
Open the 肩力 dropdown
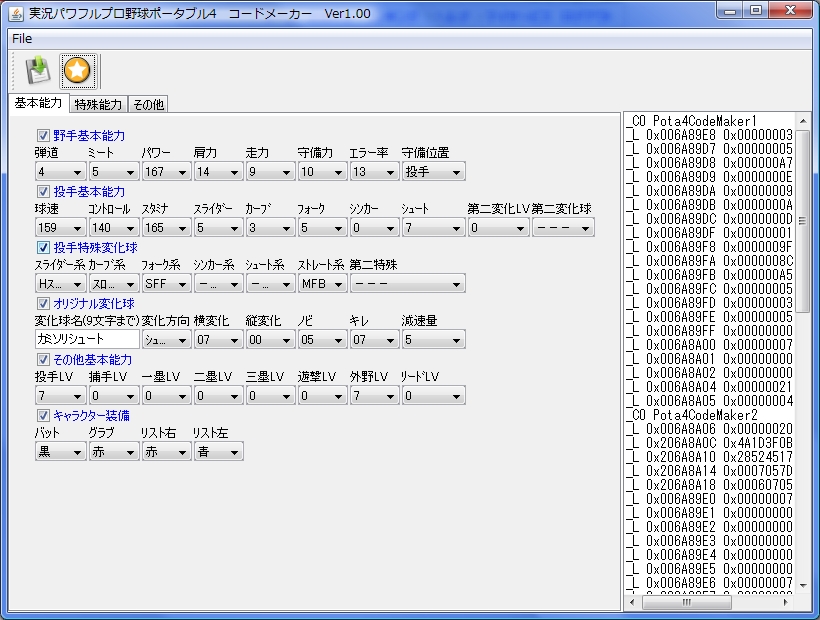click(x=218, y=171)
